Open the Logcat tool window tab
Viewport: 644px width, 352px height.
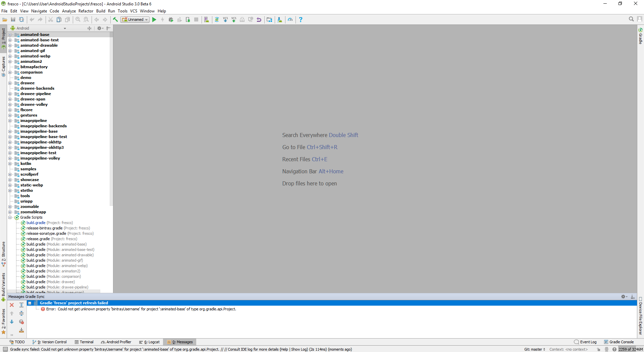[149, 342]
